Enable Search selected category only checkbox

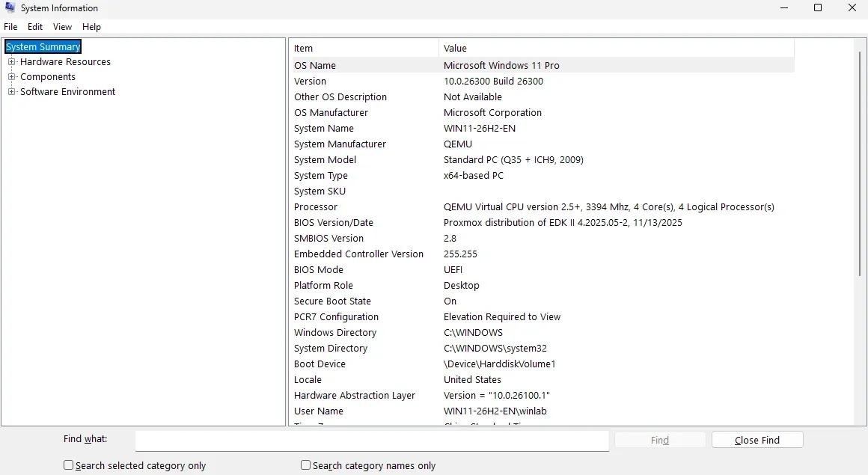(x=68, y=465)
